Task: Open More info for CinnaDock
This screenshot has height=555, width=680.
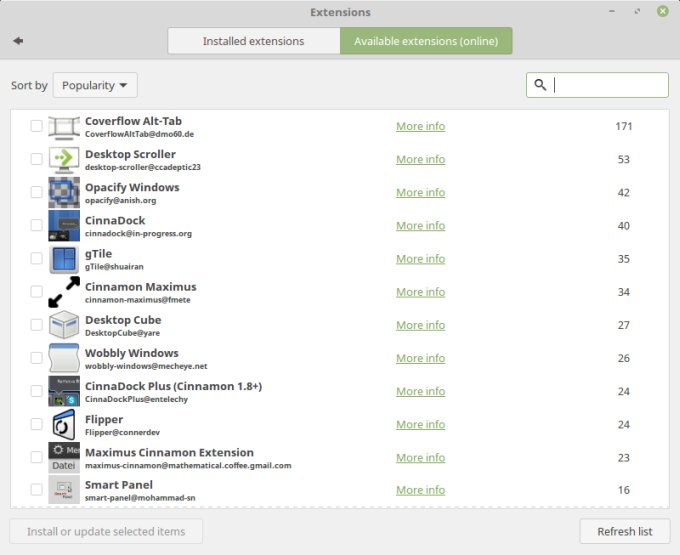Action: [x=421, y=225]
